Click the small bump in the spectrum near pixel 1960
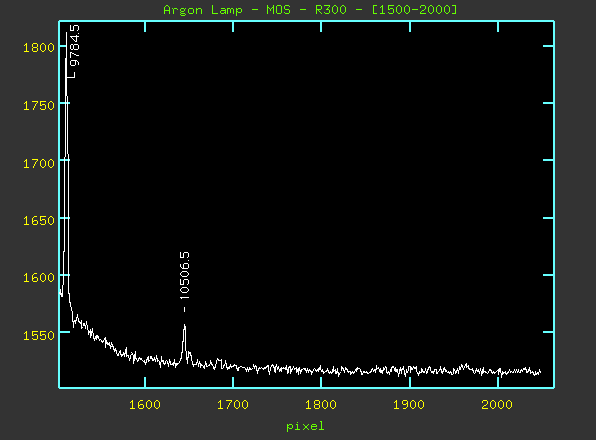 [464, 366]
